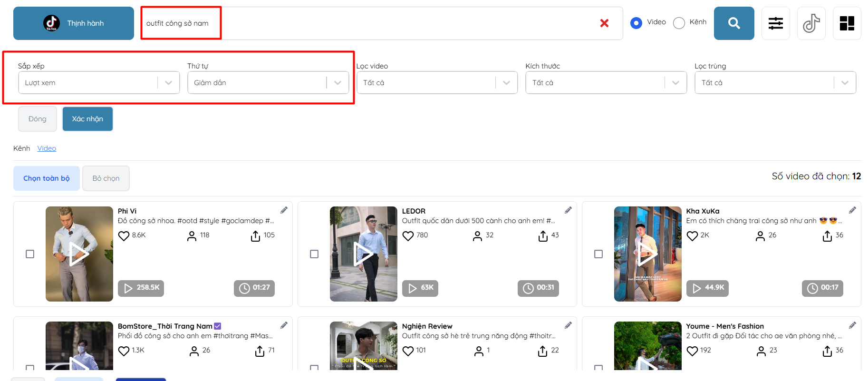This screenshot has height=381, width=868.
Task: Click pencil icon on Nghiện Review card
Action: point(568,325)
